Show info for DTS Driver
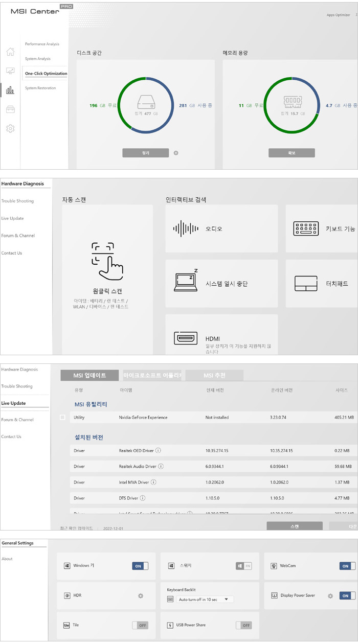 143,498
